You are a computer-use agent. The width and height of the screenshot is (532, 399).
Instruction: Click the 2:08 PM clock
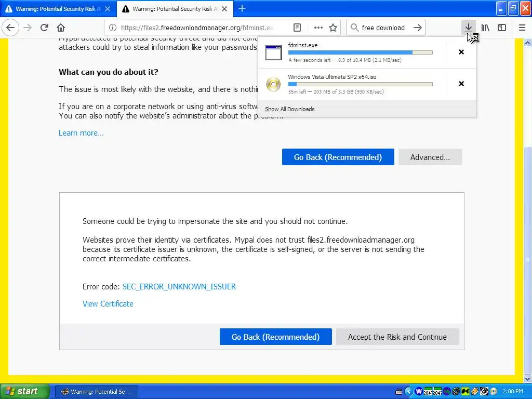pos(513,392)
